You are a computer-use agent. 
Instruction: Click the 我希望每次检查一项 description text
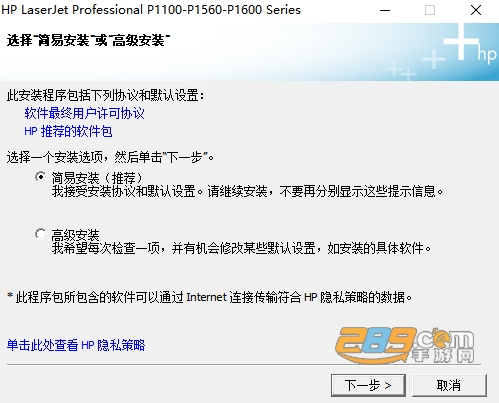point(241,248)
